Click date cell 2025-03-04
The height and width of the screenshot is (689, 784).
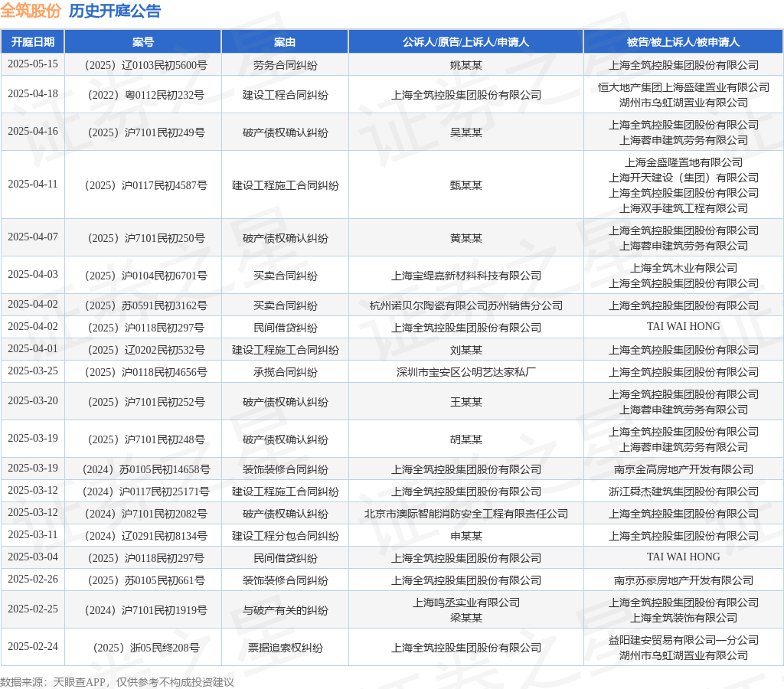[x=32, y=557]
